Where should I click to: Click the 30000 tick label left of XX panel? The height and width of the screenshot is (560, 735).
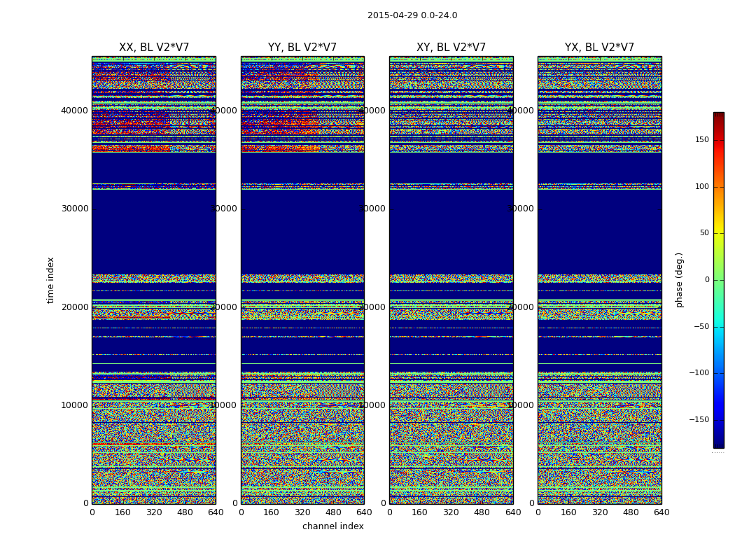[x=74, y=209]
